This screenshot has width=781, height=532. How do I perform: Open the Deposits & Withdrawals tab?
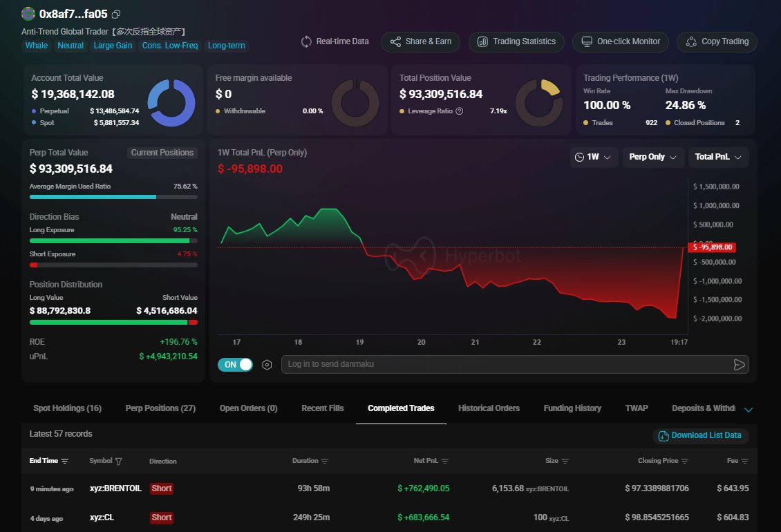pyautogui.click(x=704, y=408)
